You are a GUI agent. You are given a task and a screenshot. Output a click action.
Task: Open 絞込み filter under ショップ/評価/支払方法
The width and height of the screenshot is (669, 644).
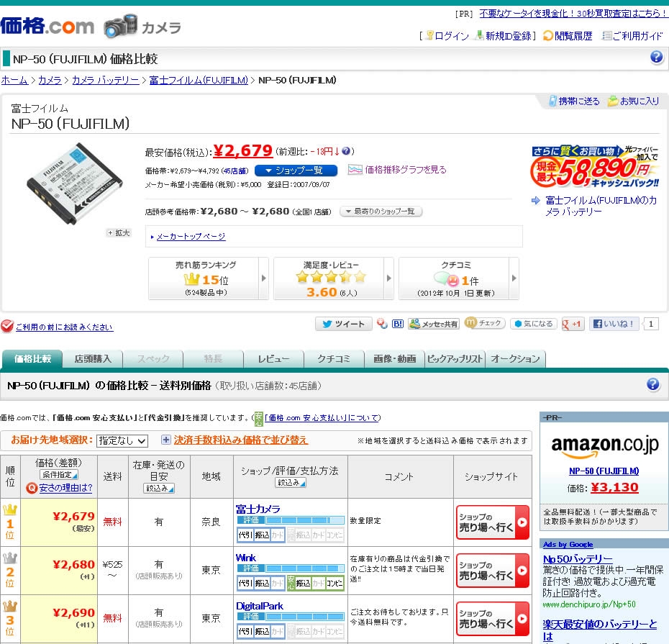(x=290, y=483)
